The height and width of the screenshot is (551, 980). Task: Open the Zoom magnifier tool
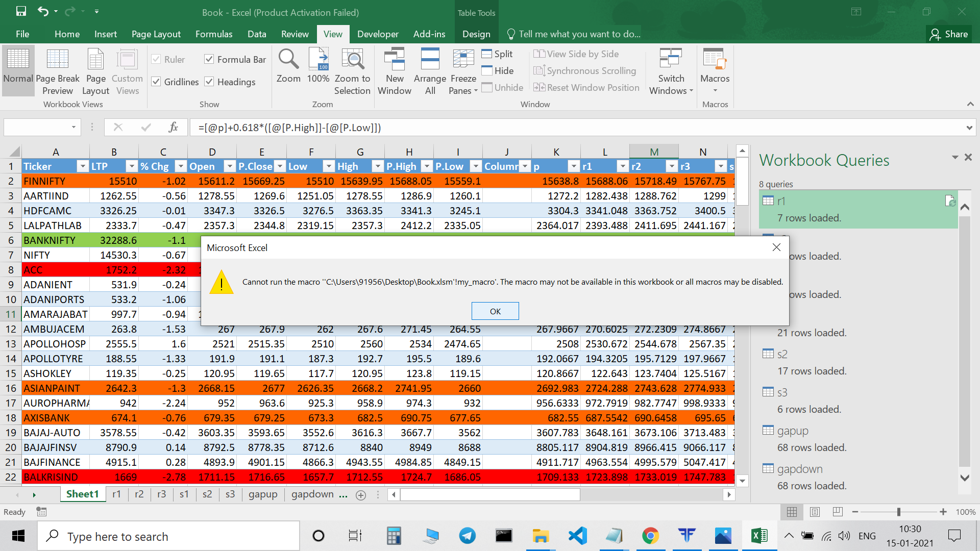pos(288,60)
